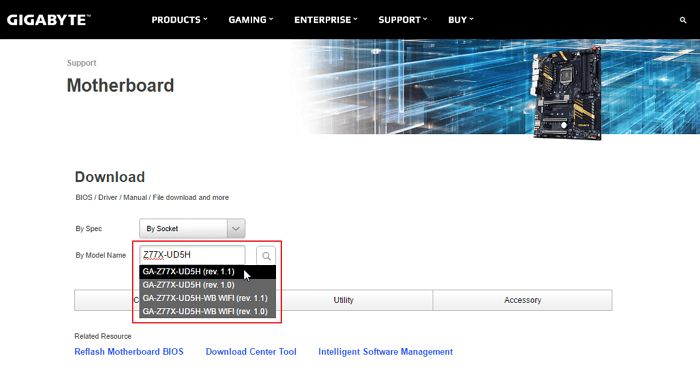Open Reflash Motherboard BIOS link
Image resolution: width=700 pixels, height=368 pixels.
pyautogui.click(x=129, y=352)
